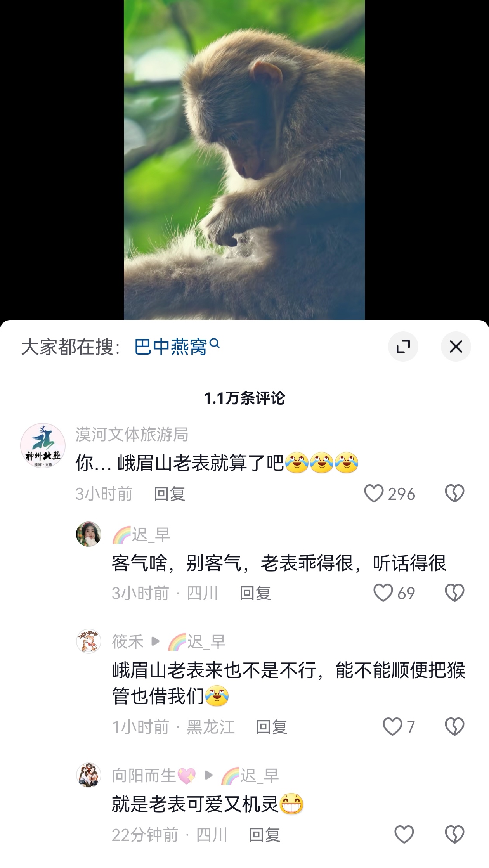Reply to 漠河文体旅游局 comment

tap(170, 494)
